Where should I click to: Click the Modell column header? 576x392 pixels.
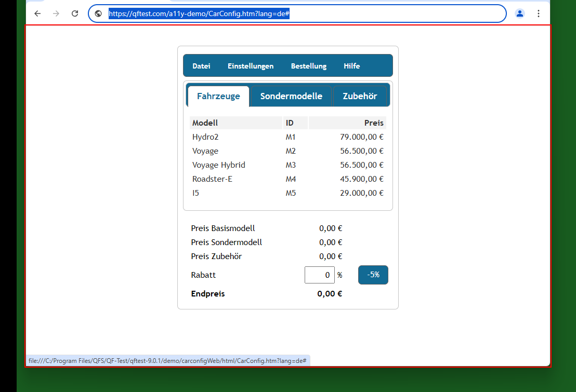[236, 123]
